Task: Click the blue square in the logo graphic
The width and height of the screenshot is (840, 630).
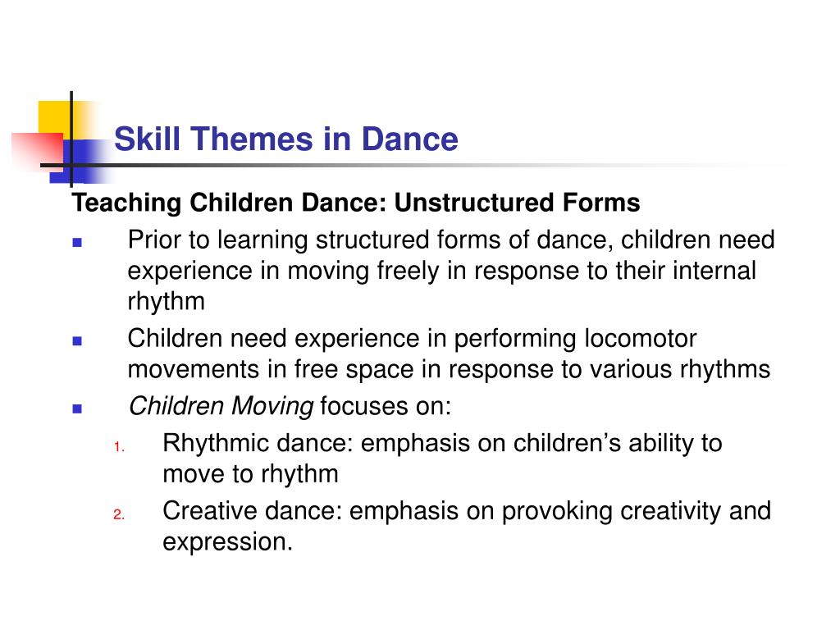Action: click(80, 161)
